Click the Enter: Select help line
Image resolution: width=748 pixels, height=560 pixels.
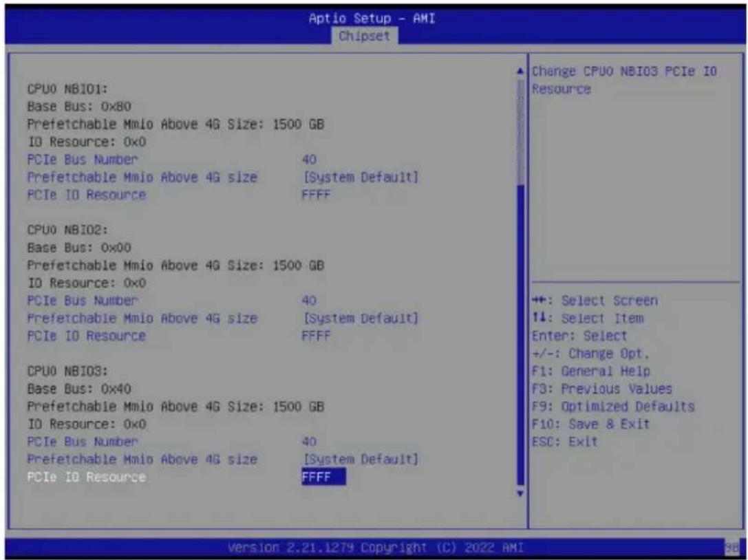[579, 336]
